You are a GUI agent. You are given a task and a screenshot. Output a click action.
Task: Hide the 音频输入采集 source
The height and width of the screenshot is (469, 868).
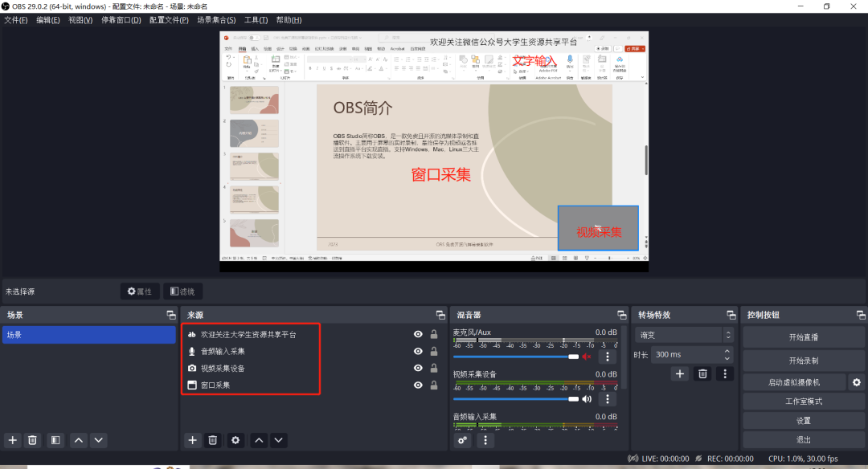click(418, 351)
